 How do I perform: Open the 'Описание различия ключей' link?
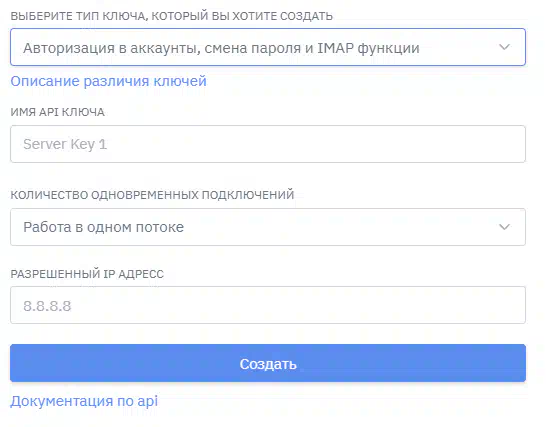[x=108, y=81]
